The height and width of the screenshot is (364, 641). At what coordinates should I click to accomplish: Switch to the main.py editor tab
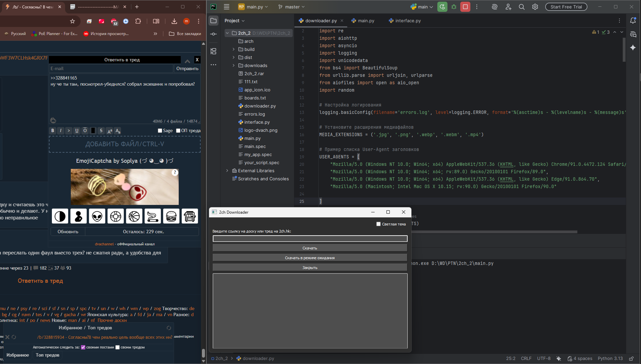tap(366, 21)
